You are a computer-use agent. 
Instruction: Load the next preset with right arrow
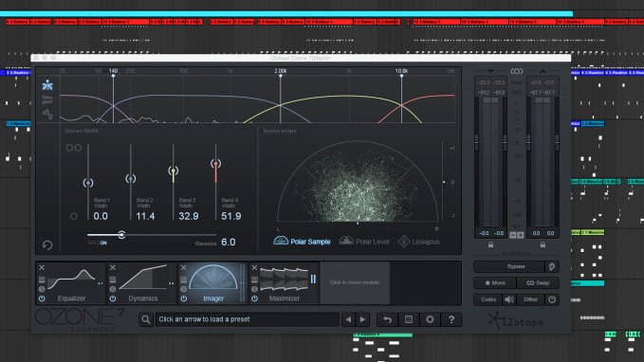point(362,319)
